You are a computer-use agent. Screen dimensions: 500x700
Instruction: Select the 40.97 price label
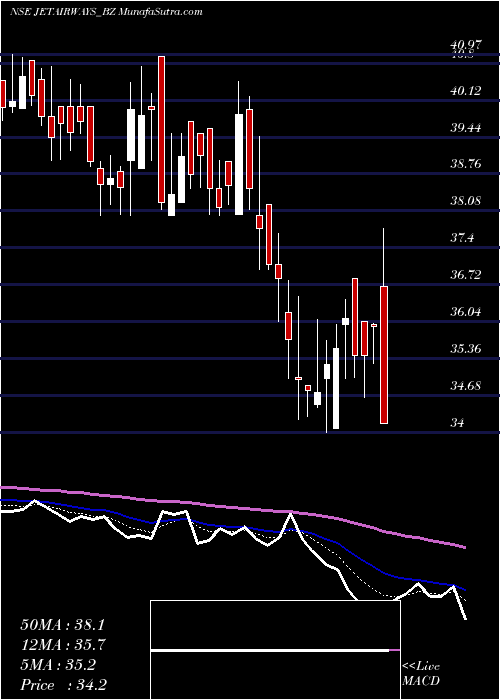coord(467,45)
